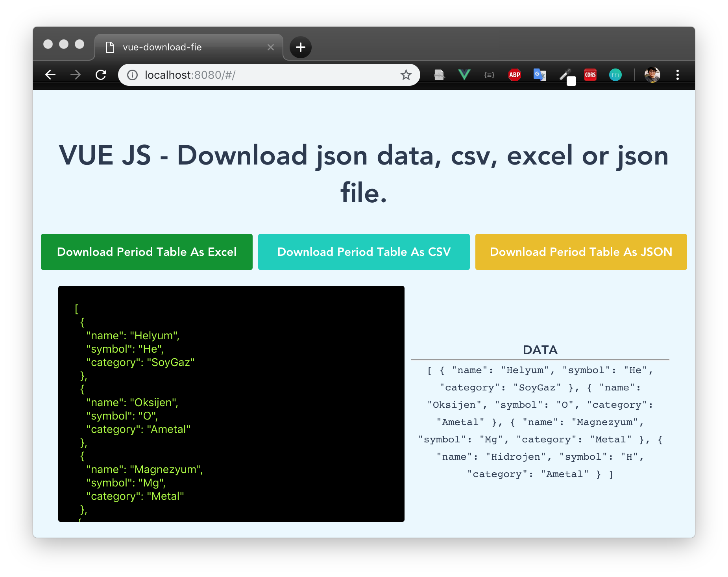Open the teal circle 'm' extension
This screenshot has width=728, height=577.
coord(615,75)
